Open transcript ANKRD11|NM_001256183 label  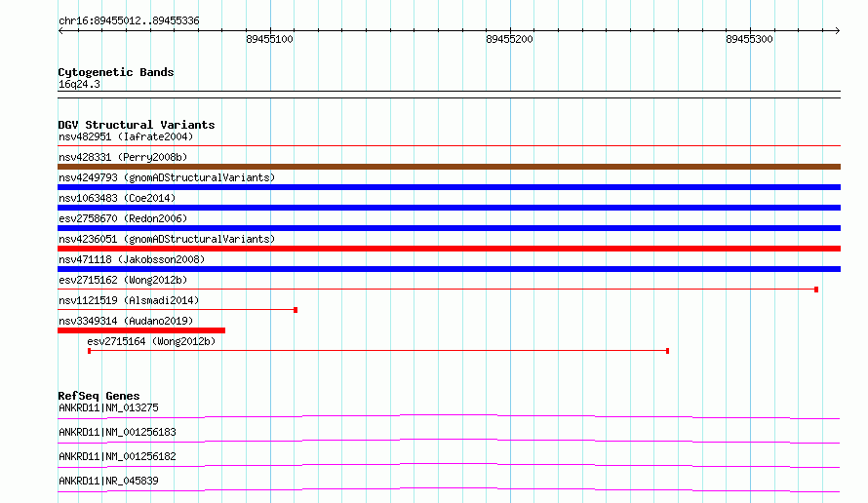click(x=117, y=432)
